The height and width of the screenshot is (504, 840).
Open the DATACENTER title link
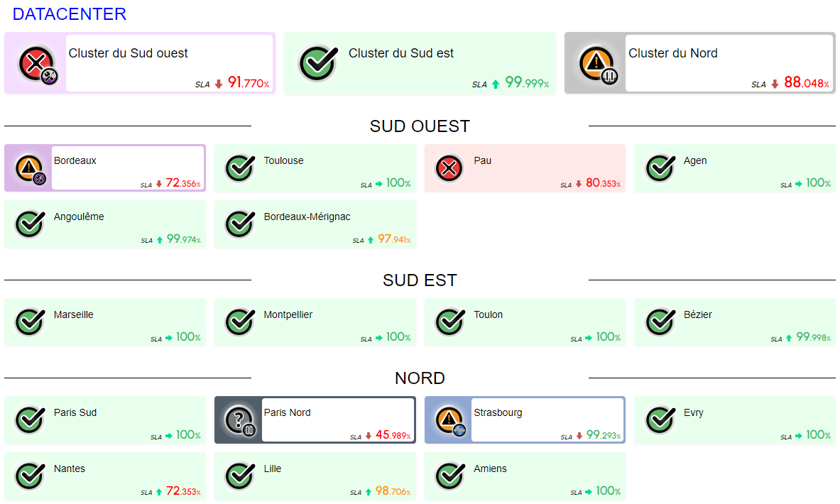(70, 14)
